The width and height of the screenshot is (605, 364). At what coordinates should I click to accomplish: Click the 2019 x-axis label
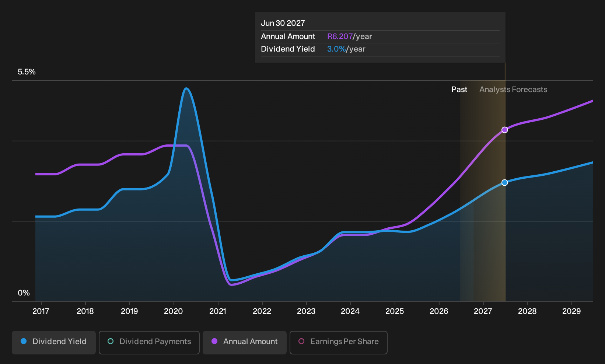(x=129, y=311)
